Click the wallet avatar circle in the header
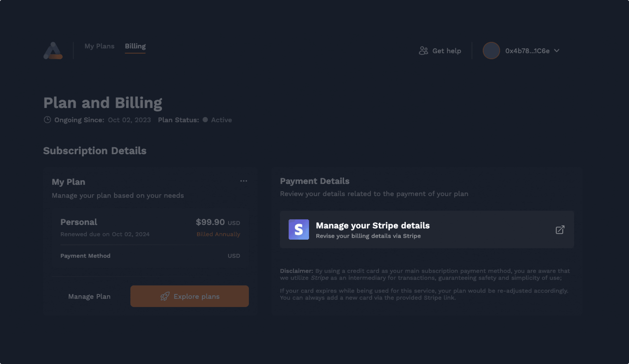The height and width of the screenshot is (364, 629). [x=491, y=50]
